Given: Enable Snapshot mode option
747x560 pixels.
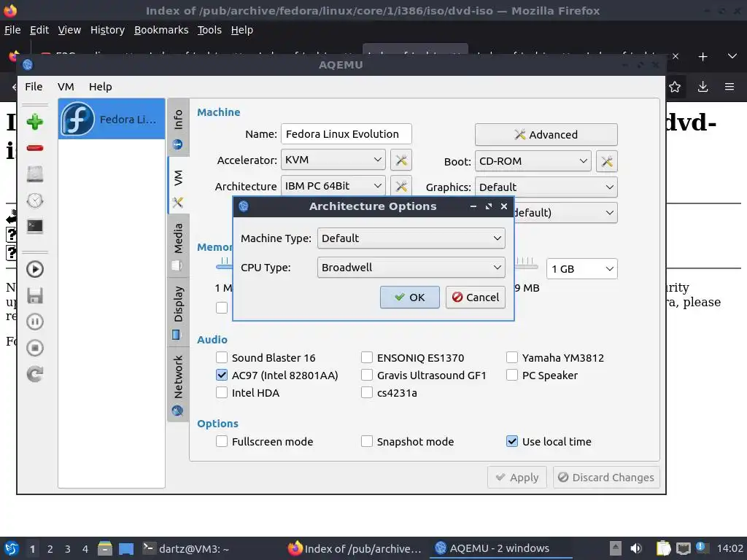Looking at the screenshot, I should pos(367,441).
